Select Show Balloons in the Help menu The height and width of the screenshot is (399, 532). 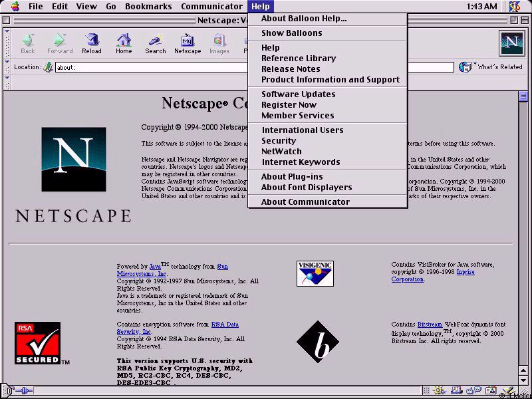coord(328,33)
